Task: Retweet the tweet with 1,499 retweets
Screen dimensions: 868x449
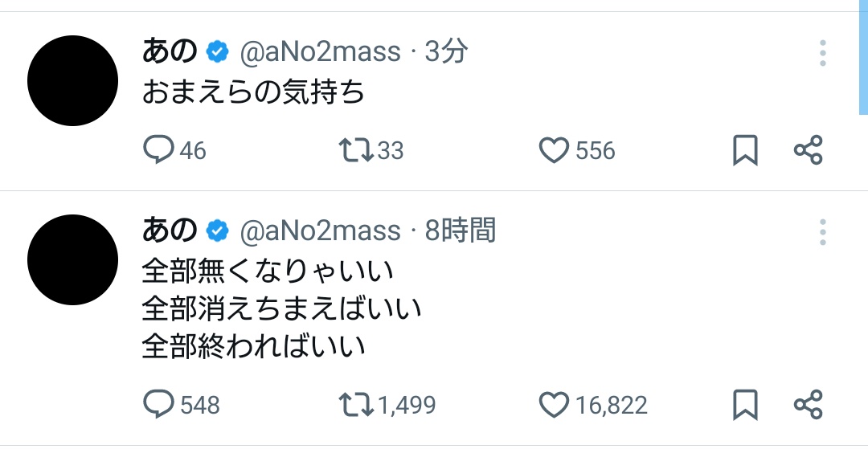Action: (x=354, y=404)
